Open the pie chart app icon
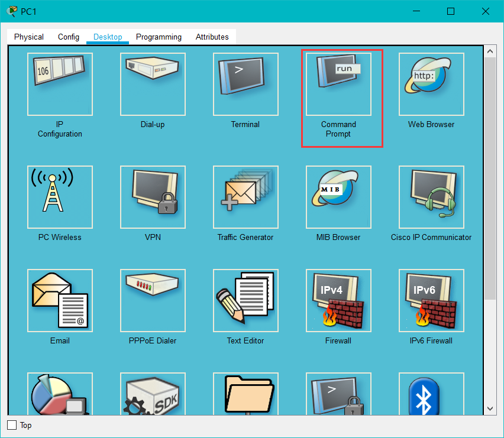The width and height of the screenshot is (504, 438). point(60,394)
